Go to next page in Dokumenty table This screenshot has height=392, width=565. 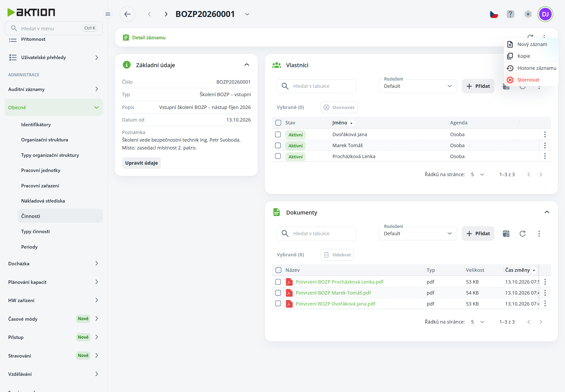541,322
